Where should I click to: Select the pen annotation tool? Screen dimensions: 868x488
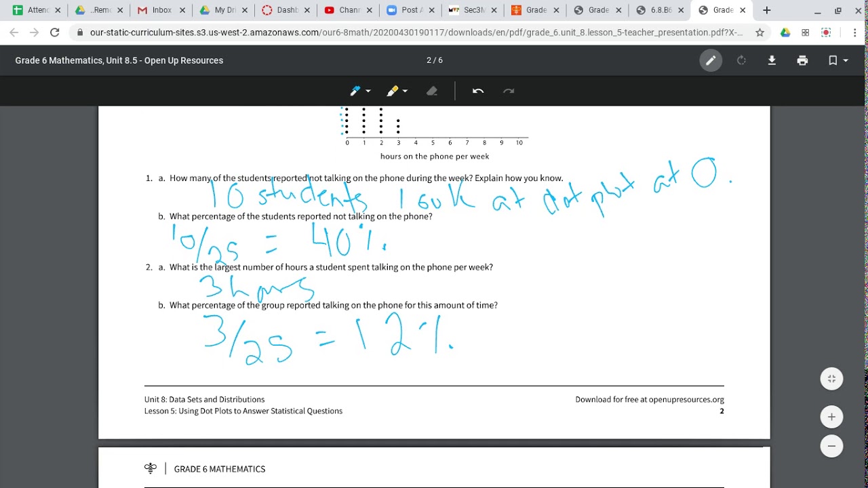(355, 91)
